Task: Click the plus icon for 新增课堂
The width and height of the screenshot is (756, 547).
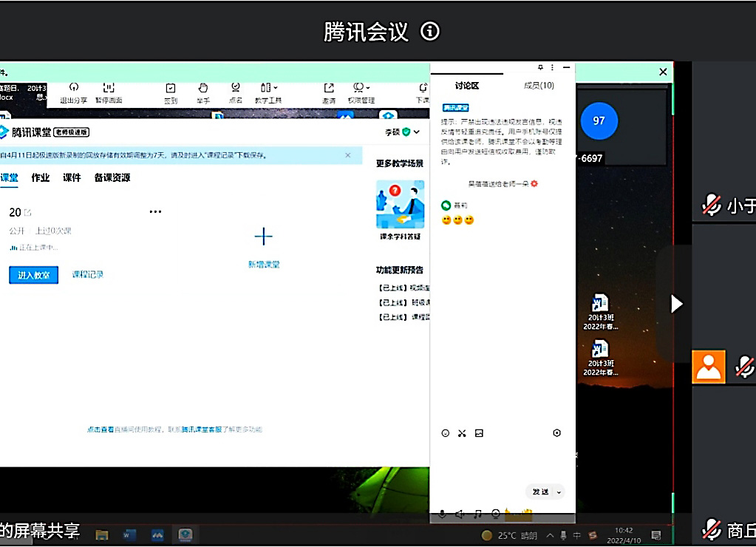Action: pyautogui.click(x=263, y=237)
